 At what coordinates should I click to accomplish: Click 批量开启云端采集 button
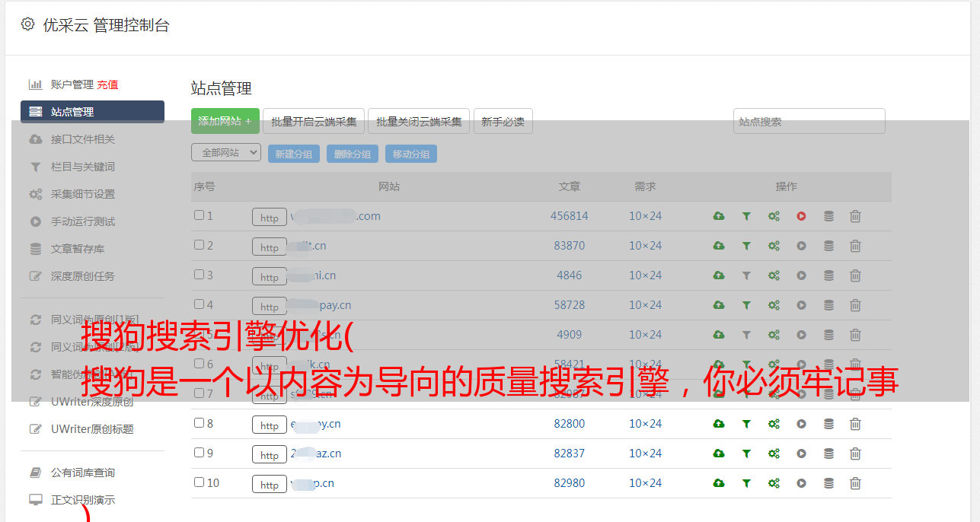point(314,121)
